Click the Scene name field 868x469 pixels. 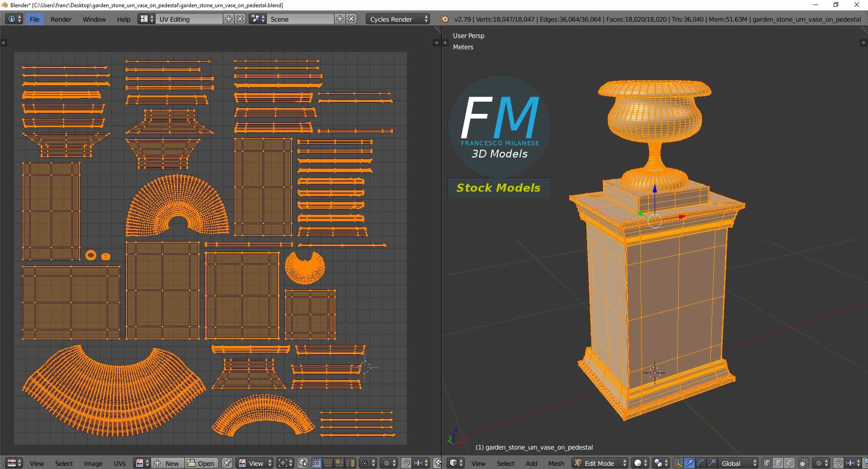pyautogui.click(x=301, y=19)
